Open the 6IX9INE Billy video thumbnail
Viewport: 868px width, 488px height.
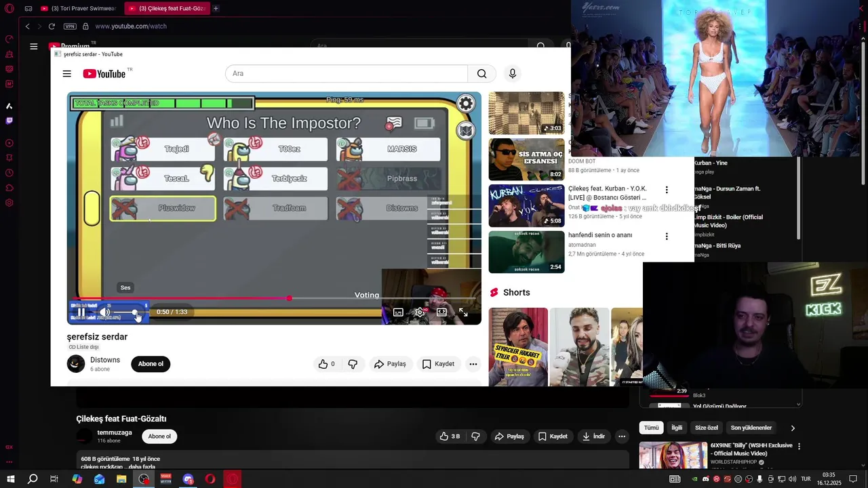673,455
